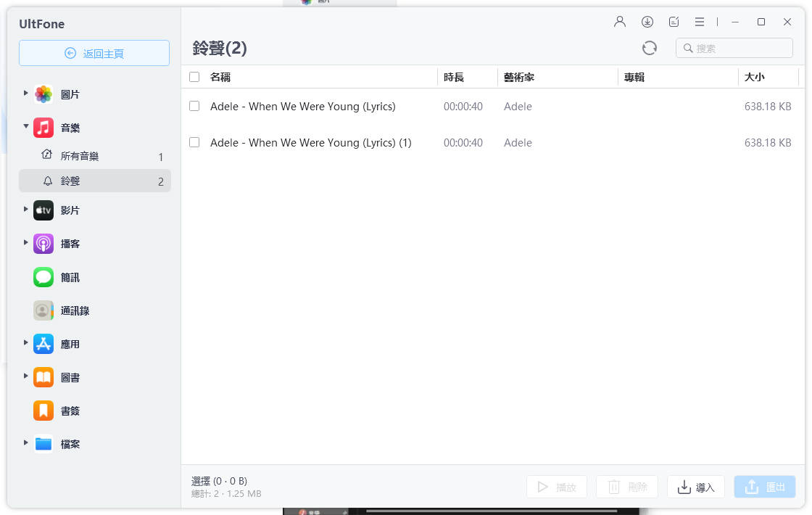
Task: Open the Videos (Apple TV) section
Action: click(70, 210)
